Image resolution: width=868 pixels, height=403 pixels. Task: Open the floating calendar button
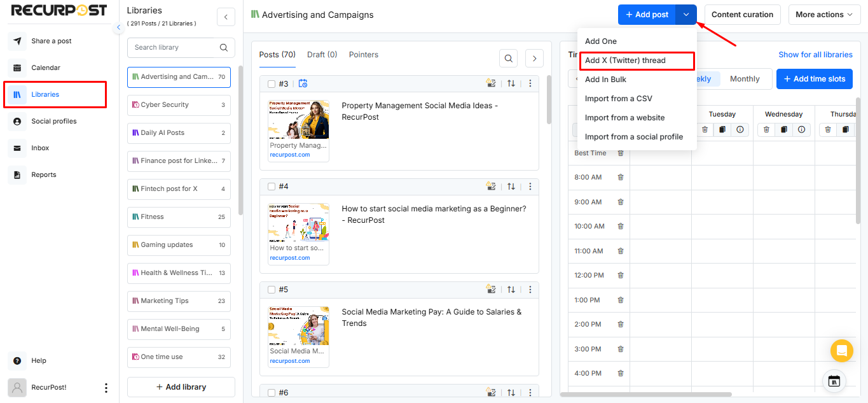834,381
